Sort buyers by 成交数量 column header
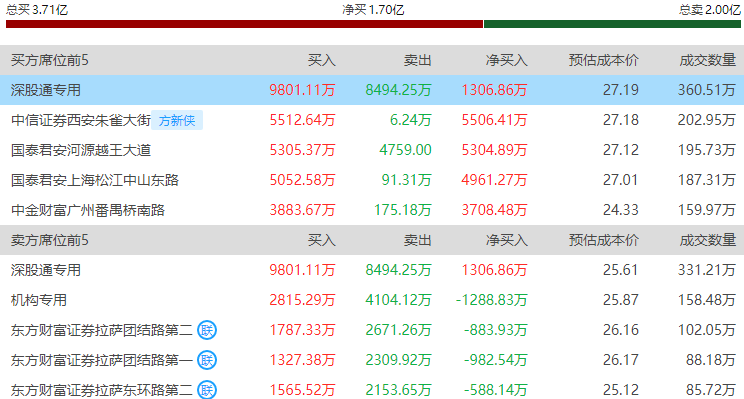 click(707, 60)
